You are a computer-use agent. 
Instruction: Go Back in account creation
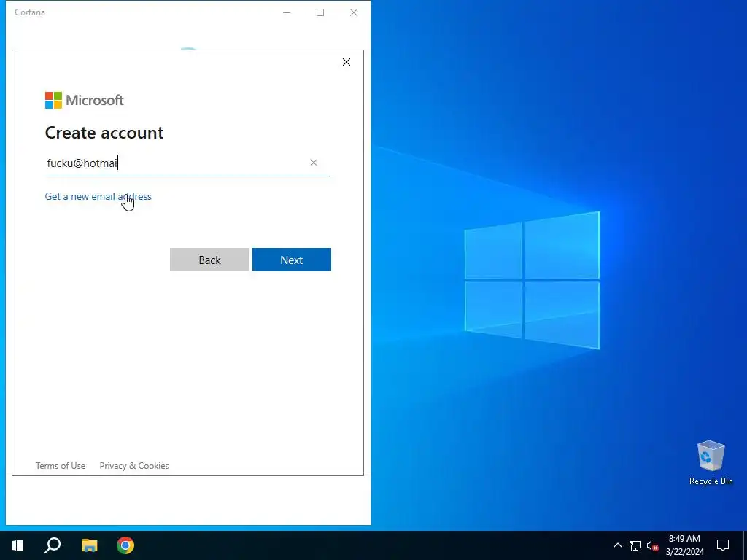pos(209,260)
